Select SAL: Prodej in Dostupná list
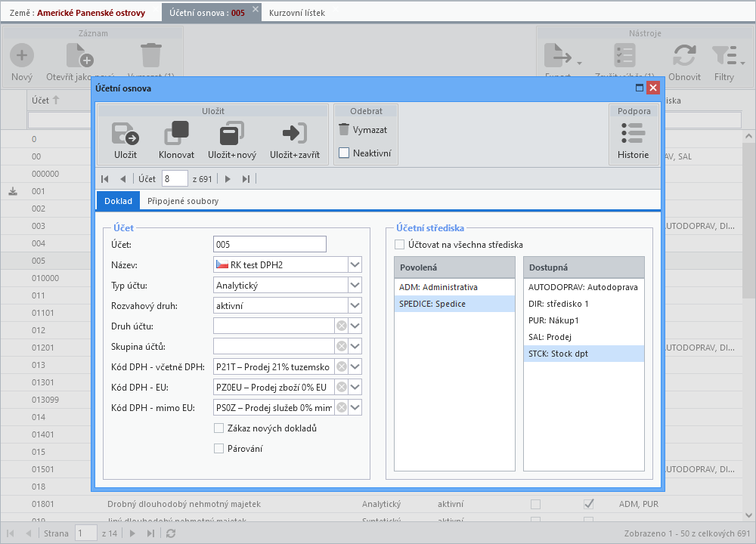 584,337
